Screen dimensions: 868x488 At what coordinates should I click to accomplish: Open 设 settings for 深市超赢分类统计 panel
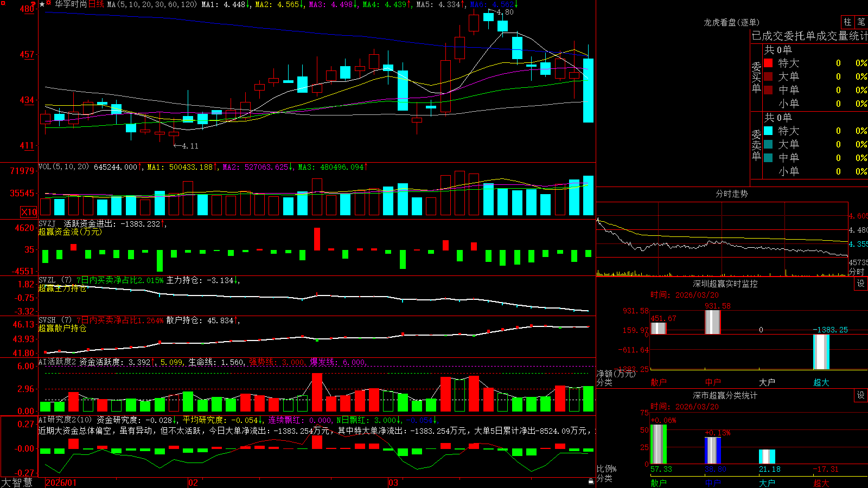pos(861,395)
